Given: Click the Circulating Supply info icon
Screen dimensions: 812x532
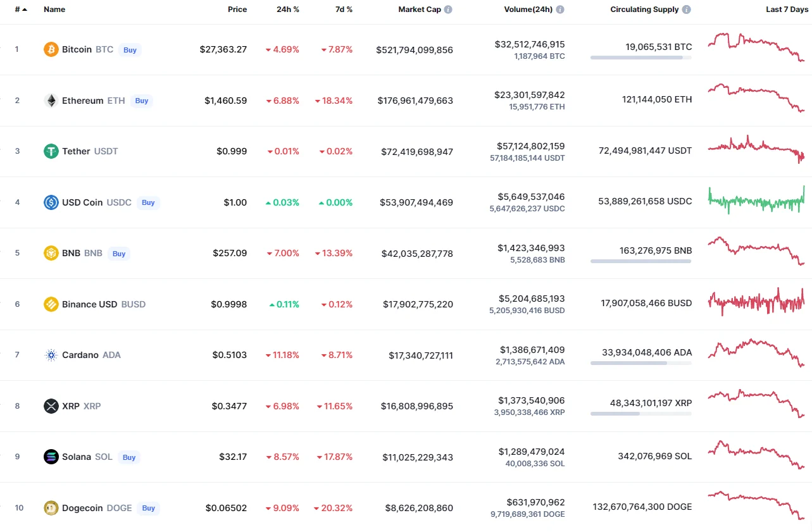Looking at the screenshot, I should pyautogui.click(x=687, y=9).
